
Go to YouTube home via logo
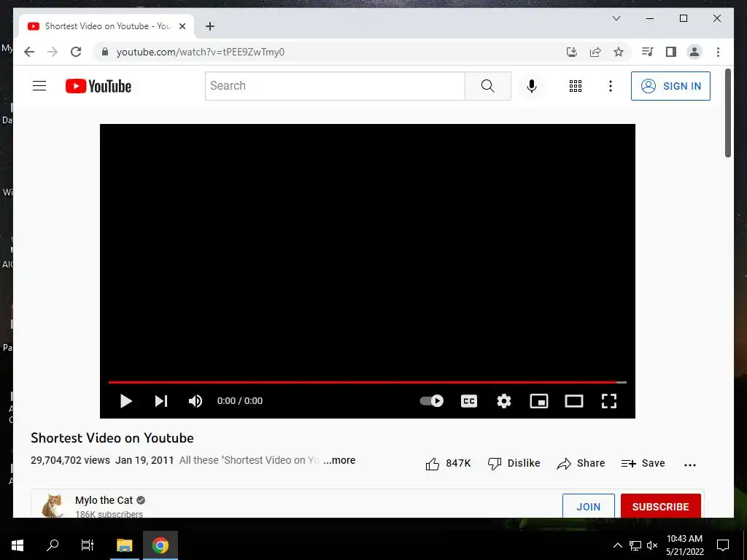[98, 86]
